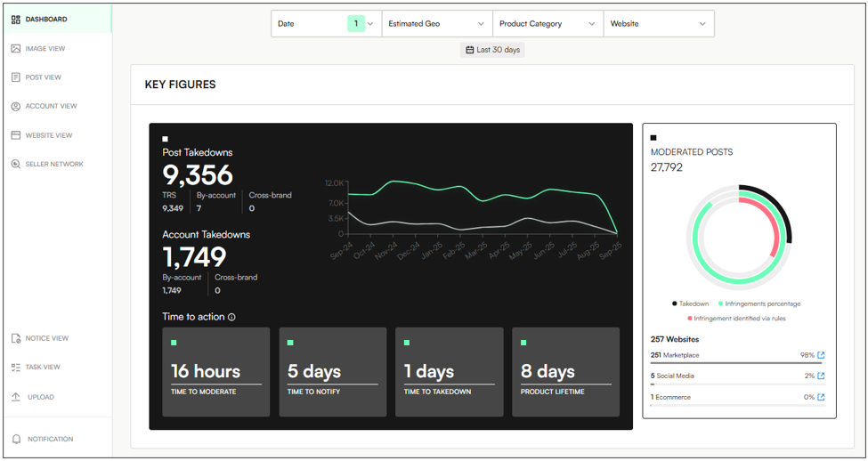Click the Dashboard grid icon in sidebar
Screen dimensions: 868x461
(x=16, y=20)
